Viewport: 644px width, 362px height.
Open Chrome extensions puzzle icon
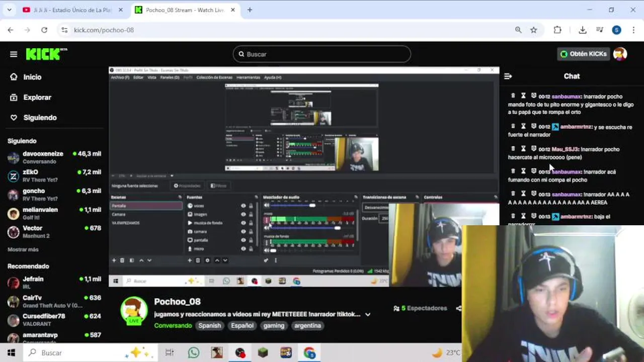pyautogui.click(x=557, y=30)
